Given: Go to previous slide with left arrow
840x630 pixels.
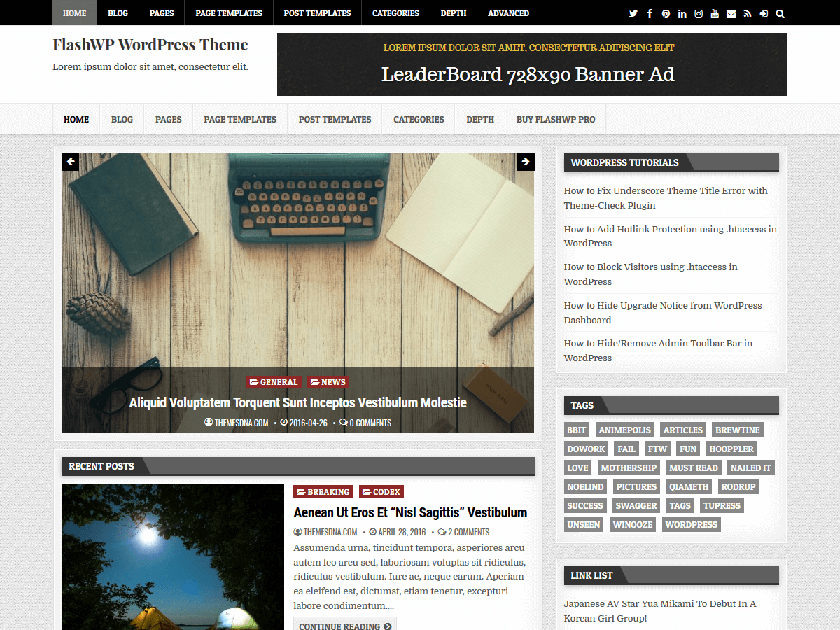Looking at the screenshot, I should coord(70,162).
